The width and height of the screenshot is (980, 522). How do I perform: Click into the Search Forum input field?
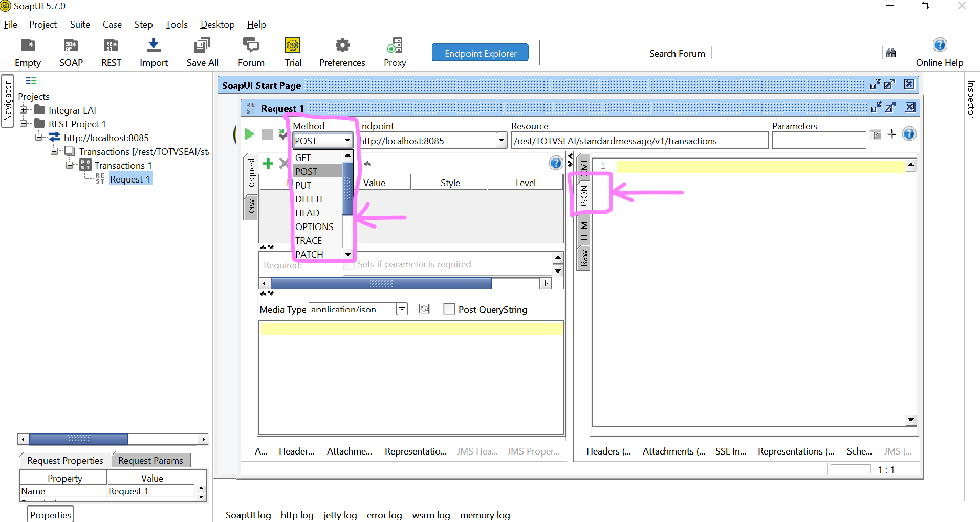[797, 53]
